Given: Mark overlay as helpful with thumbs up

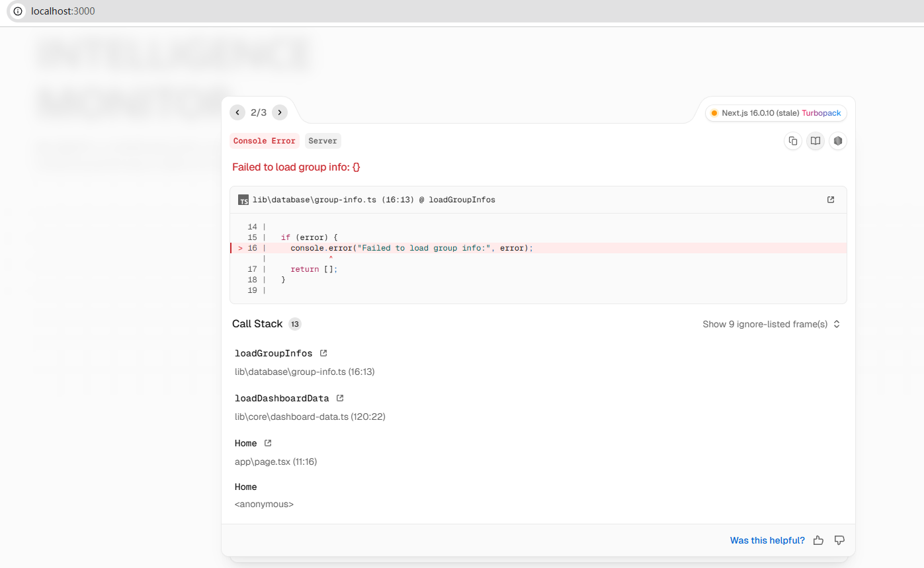Looking at the screenshot, I should (x=818, y=540).
